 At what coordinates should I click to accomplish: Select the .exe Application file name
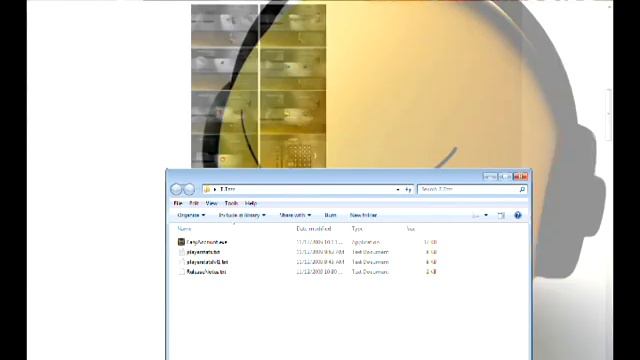(x=207, y=242)
